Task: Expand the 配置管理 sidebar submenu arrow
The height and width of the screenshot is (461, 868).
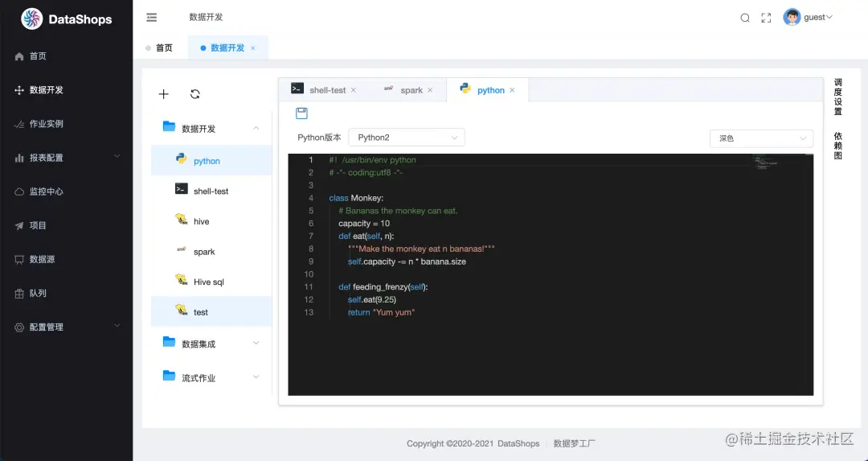Action: [117, 326]
